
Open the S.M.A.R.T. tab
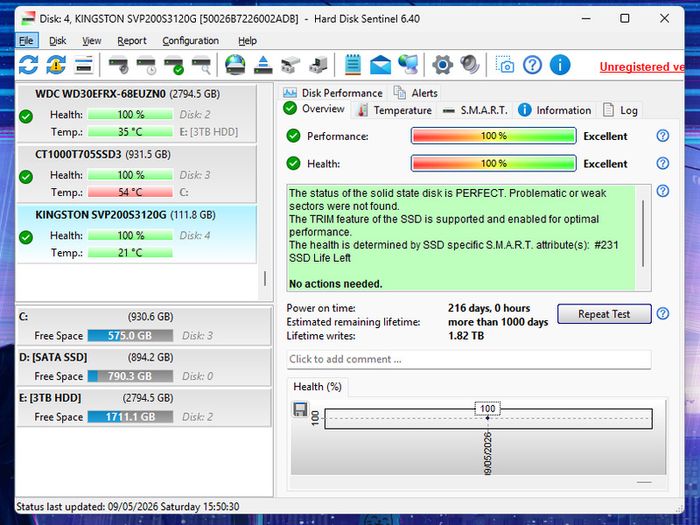(475, 110)
